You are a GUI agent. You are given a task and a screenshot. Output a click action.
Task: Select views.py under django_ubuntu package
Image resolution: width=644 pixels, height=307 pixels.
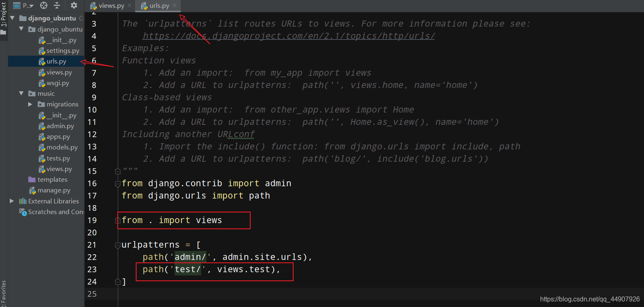pyautogui.click(x=59, y=72)
